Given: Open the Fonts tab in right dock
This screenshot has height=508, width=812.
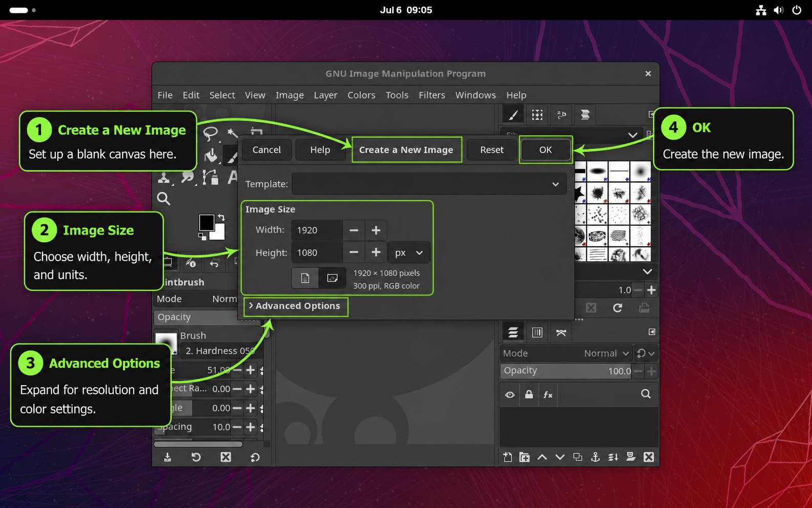Looking at the screenshot, I should (562, 115).
